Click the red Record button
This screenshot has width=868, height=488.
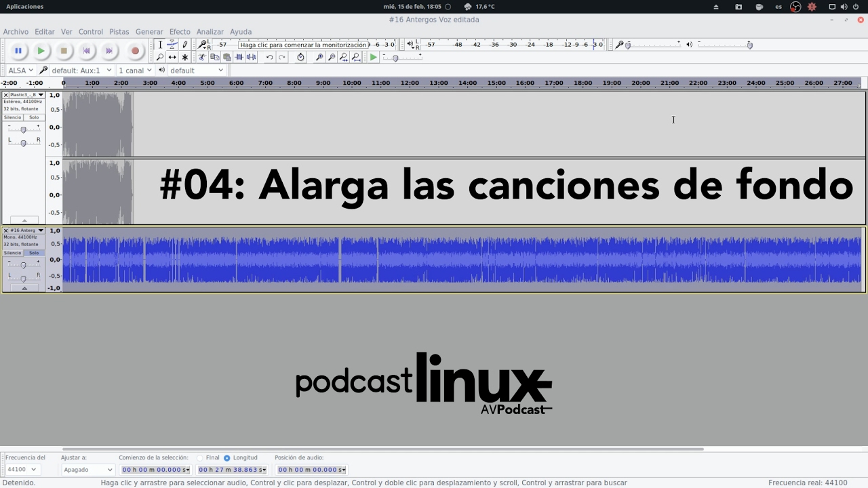tap(135, 51)
